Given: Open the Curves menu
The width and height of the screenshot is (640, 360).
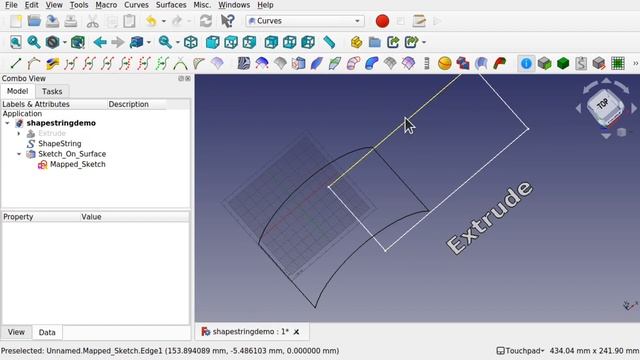Looking at the screenshot, I should pyautogui.click(x=136, y=5).
